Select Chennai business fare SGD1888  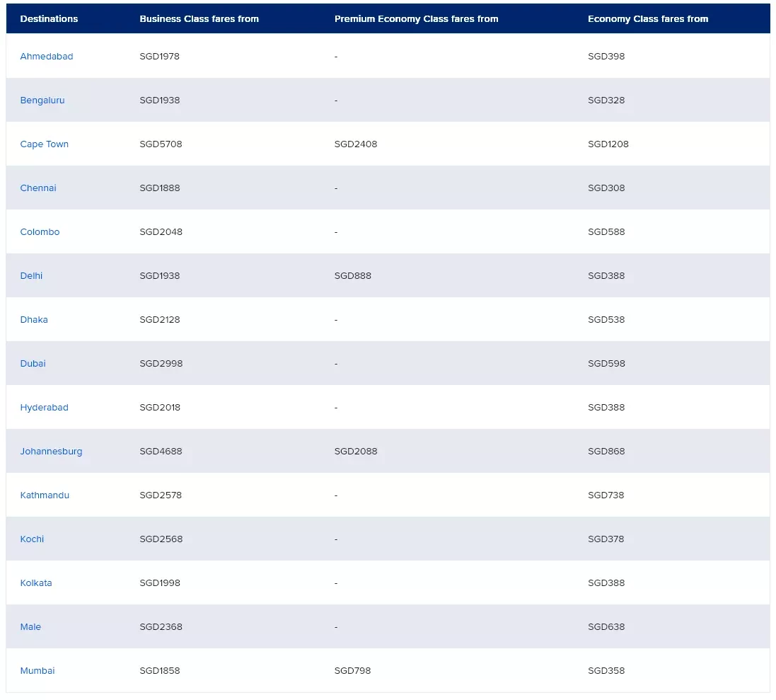pos(160,188)
